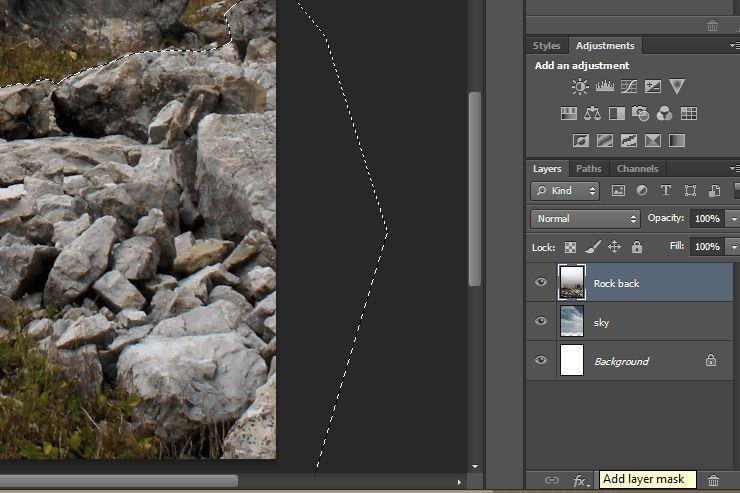Add a Brightness/Contrast adjustment

(580, 87)
